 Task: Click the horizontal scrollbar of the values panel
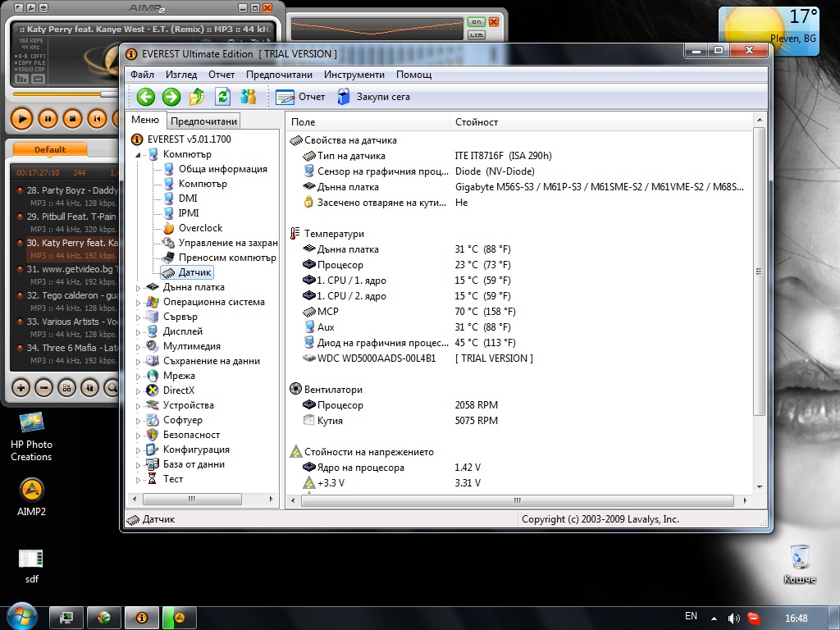click(x=518, y=500)
